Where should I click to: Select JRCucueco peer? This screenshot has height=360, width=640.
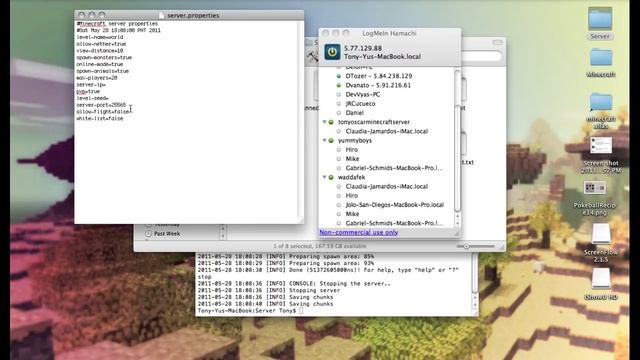tap(360, 104)
